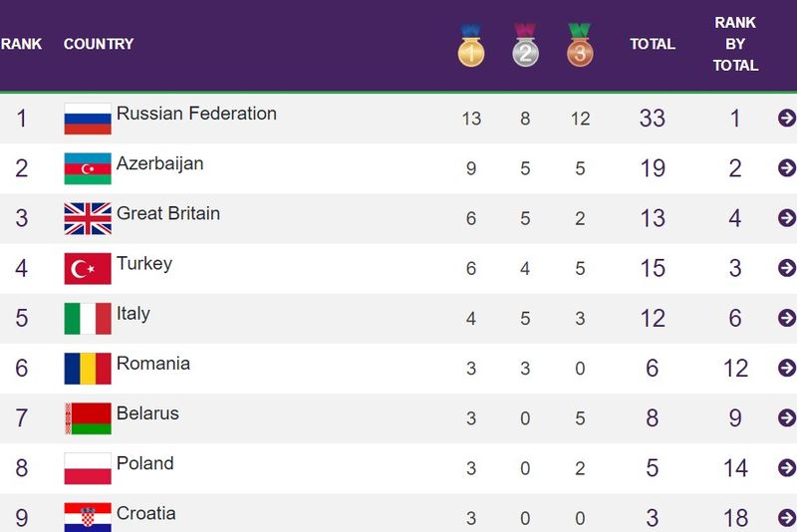
Task: Sort by the TOTAL column header
Action: 653,44
